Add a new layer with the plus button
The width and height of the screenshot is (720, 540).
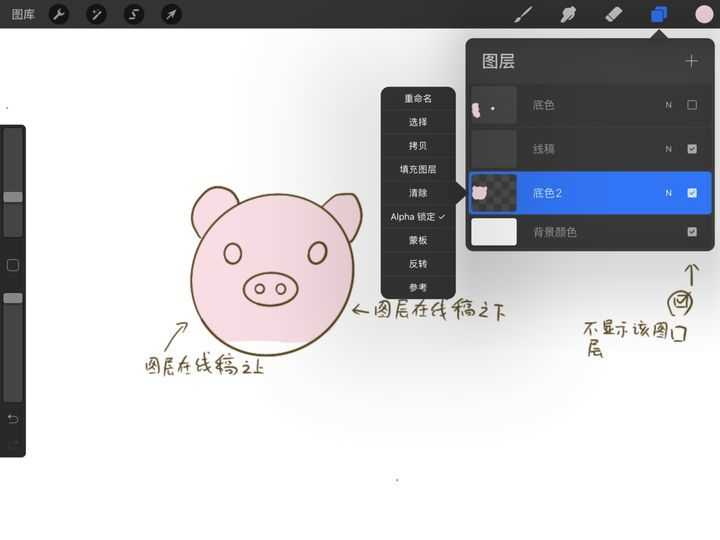[691, 61]
